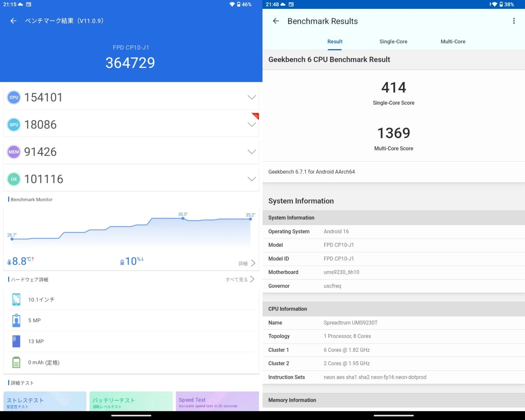This screenshot has width=525, height=420.
Task: Tap the GPU score badge icon
Action: pos(14,125)
